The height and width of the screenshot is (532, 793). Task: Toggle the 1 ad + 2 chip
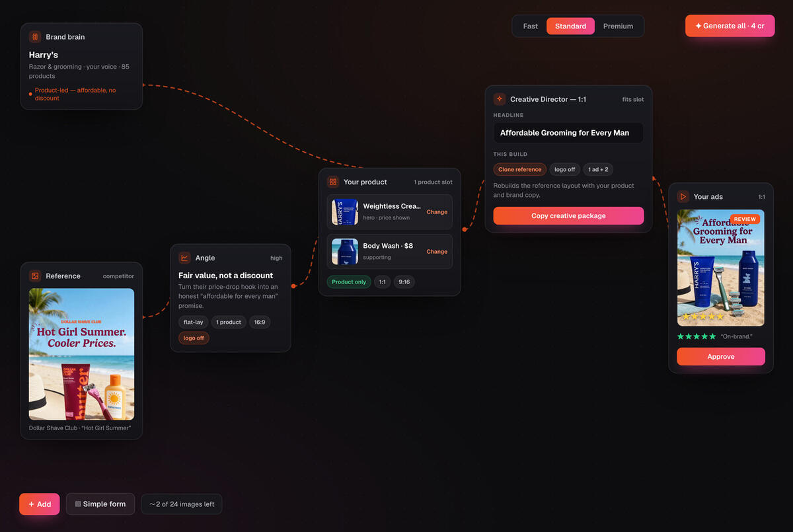(x=598, y=170)
